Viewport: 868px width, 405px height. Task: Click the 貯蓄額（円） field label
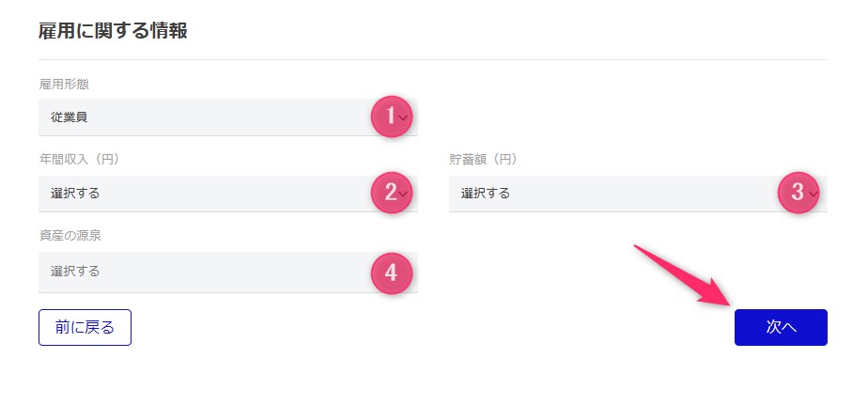pyautogui.click(x=483, y=159)
